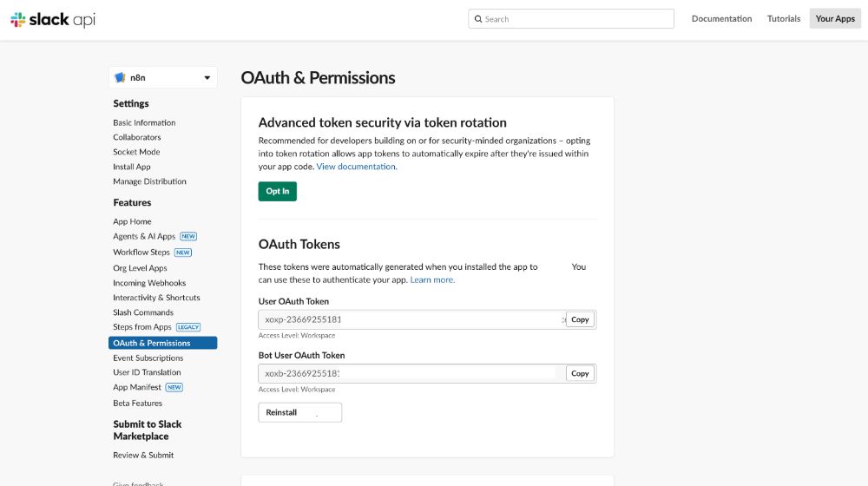Open the Install App page

click(132, 167)
